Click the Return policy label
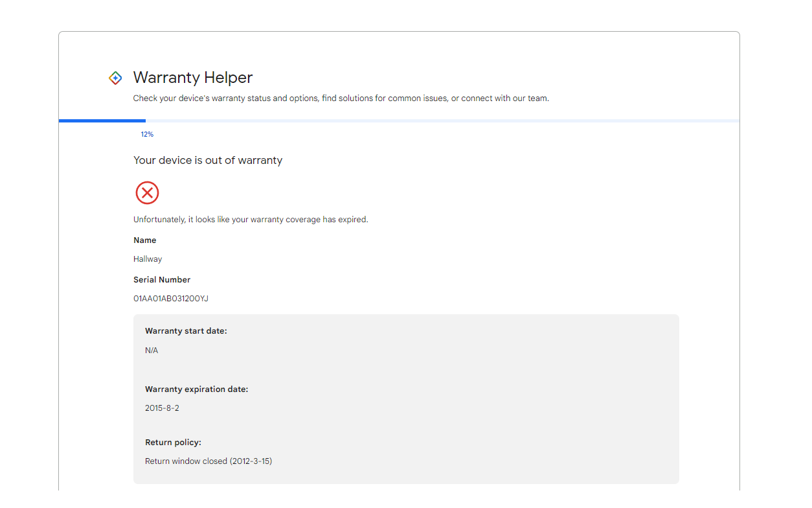812x508 pixels. coord(173,443)
